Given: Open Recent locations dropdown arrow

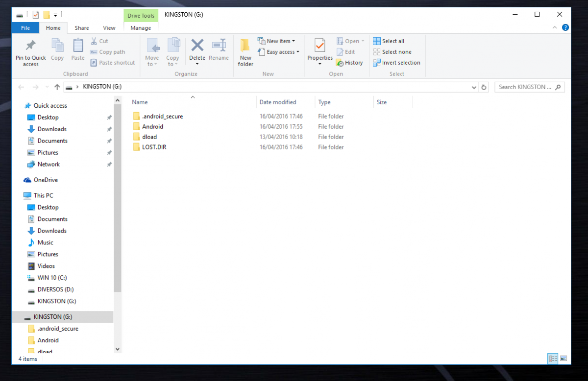Looking at the screenshot, I should (47, 87).
